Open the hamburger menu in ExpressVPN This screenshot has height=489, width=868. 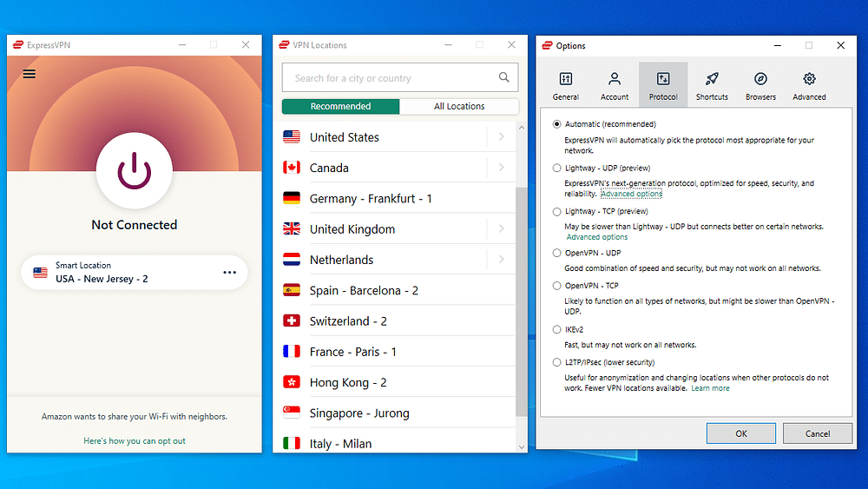(x=30, y=74)
